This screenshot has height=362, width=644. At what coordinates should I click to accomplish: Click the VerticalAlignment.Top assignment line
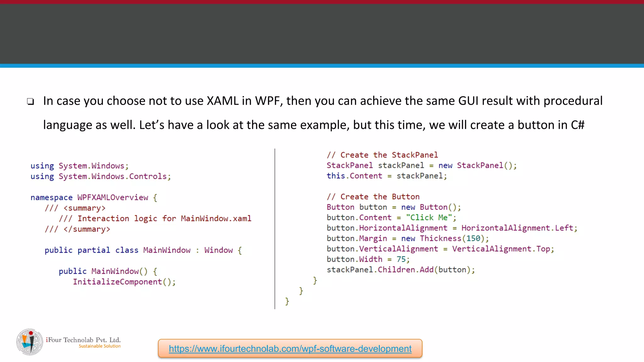click(440, 249)
